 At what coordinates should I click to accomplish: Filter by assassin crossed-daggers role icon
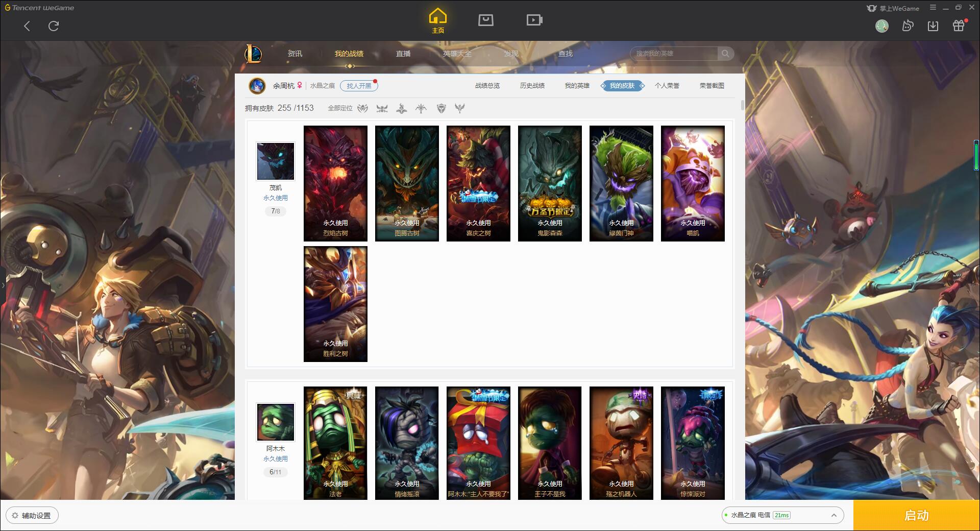click(382, 108)
